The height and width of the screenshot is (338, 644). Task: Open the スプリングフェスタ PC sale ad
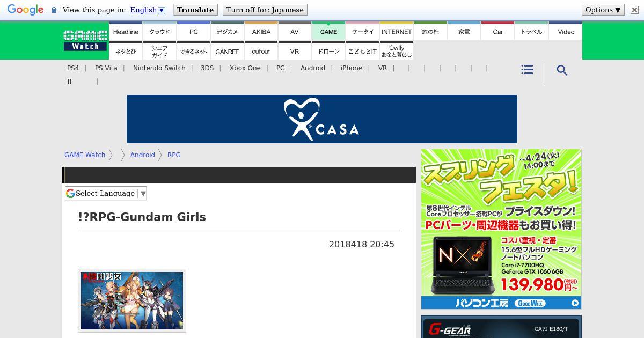click(501, 229)
